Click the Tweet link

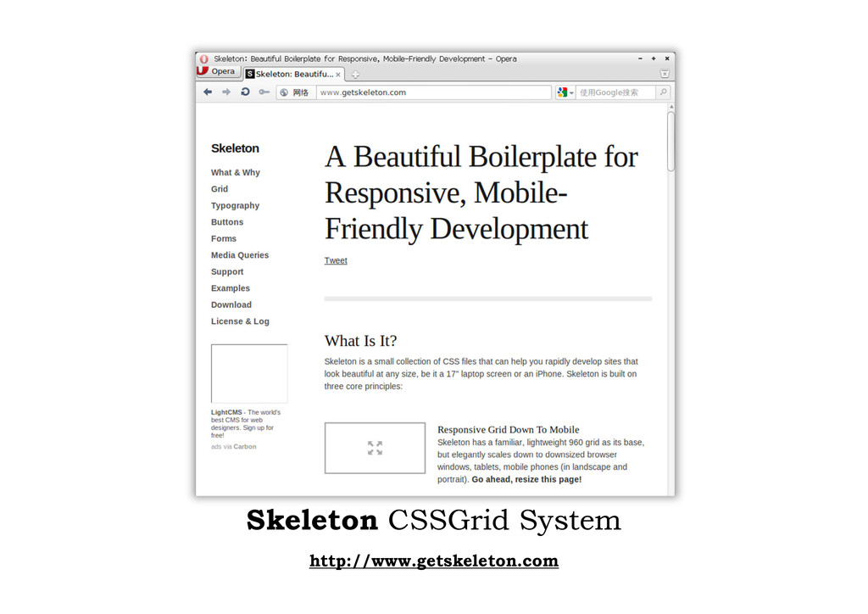point(336,260)
